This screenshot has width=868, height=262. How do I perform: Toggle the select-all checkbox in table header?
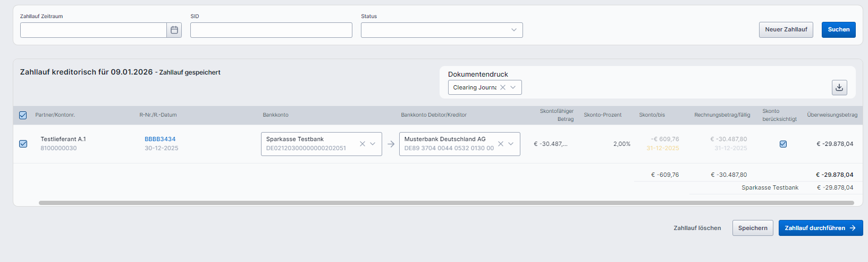[23, 115]
